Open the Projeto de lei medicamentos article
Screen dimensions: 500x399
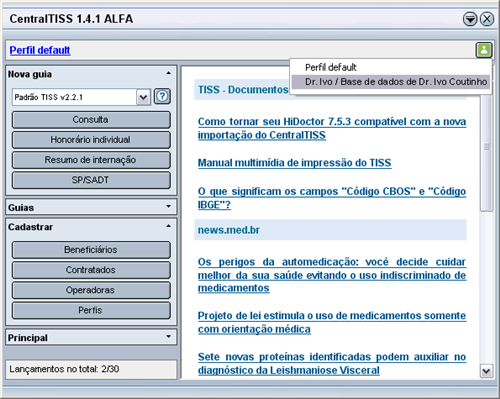(332, 322)
